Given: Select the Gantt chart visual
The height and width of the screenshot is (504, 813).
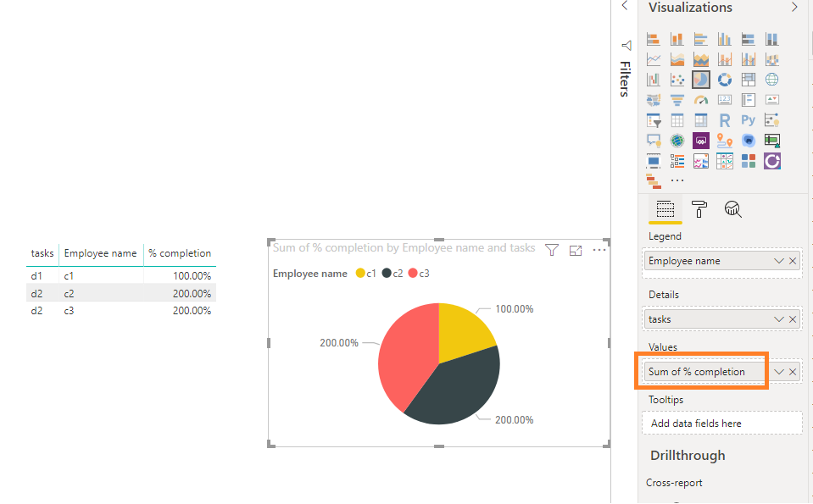Looking at the screenshot, I should click(x=654, y=181).
